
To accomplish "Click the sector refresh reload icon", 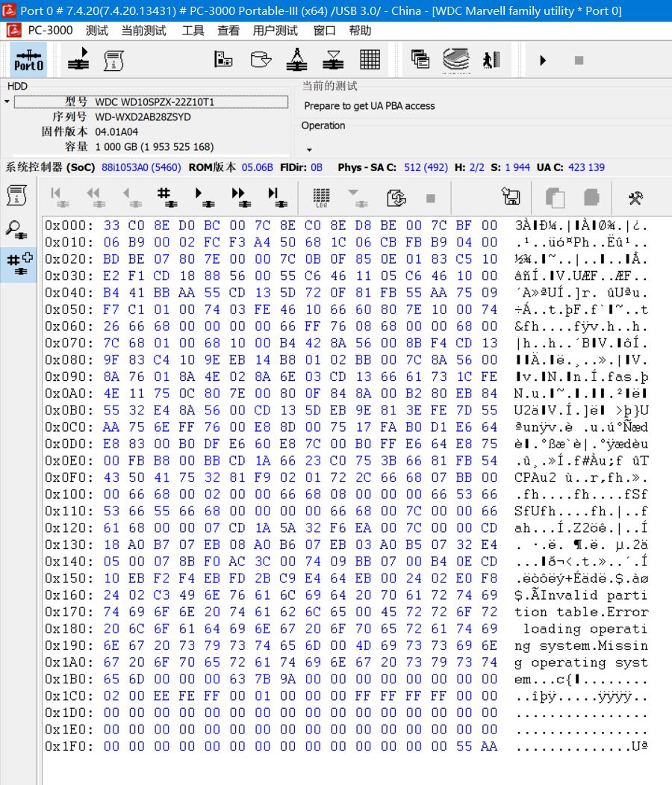I will click(396, 198).
